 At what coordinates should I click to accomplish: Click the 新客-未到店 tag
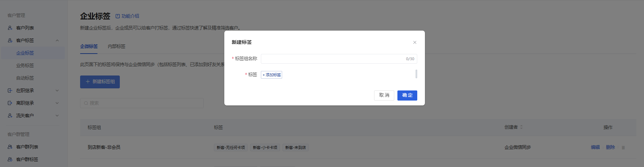click(x=295, y=148)
